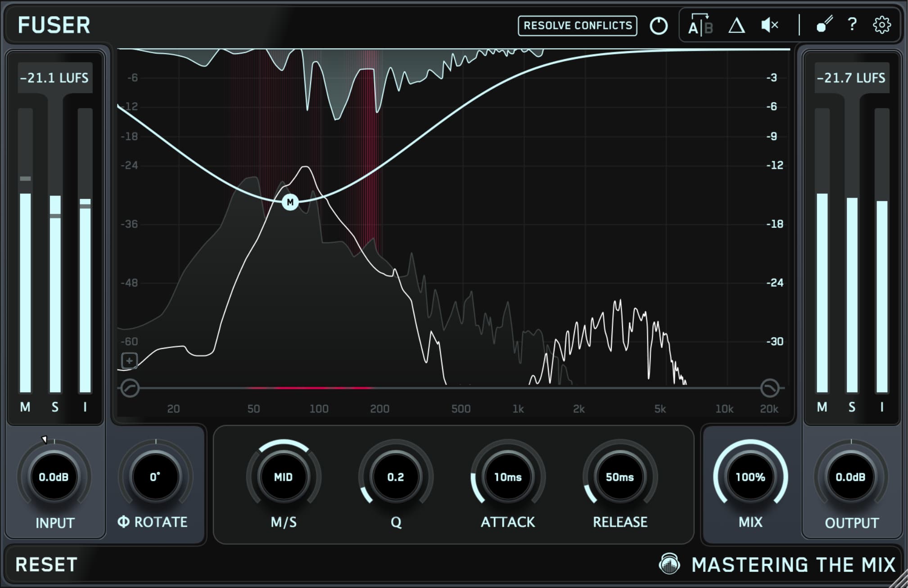Click the Q knob showing 0.2
The width and height of the screenshot is (908, 588).
pyautogui.click(x=396, y=477)
